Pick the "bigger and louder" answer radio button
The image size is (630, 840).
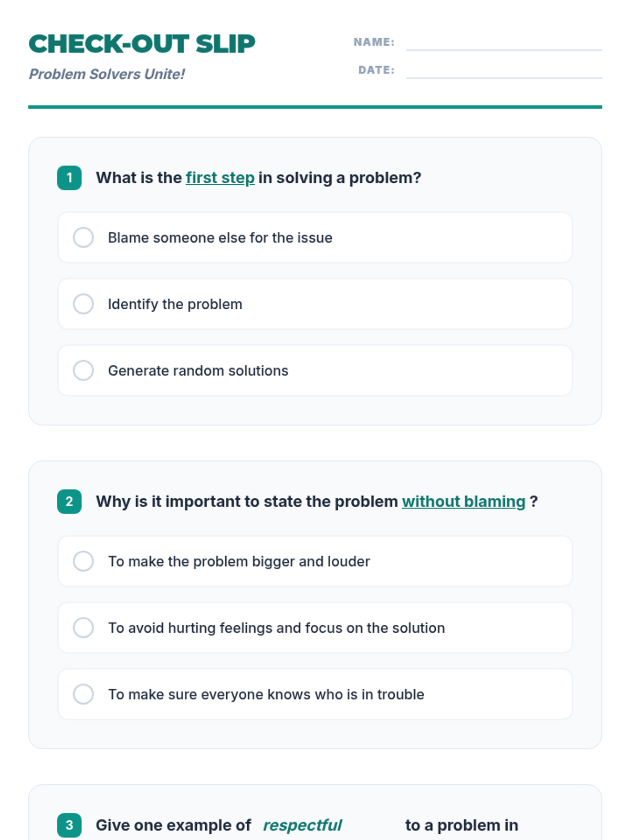(83, 561)
